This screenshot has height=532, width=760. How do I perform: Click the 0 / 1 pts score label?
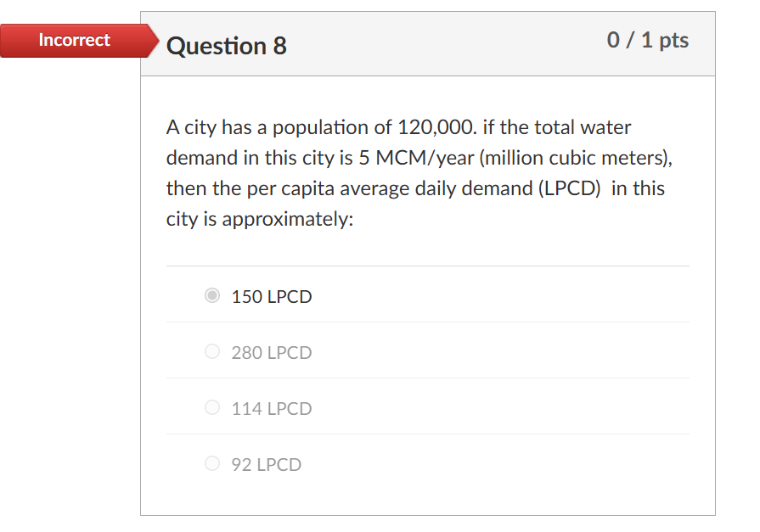[x=649, y=40]
